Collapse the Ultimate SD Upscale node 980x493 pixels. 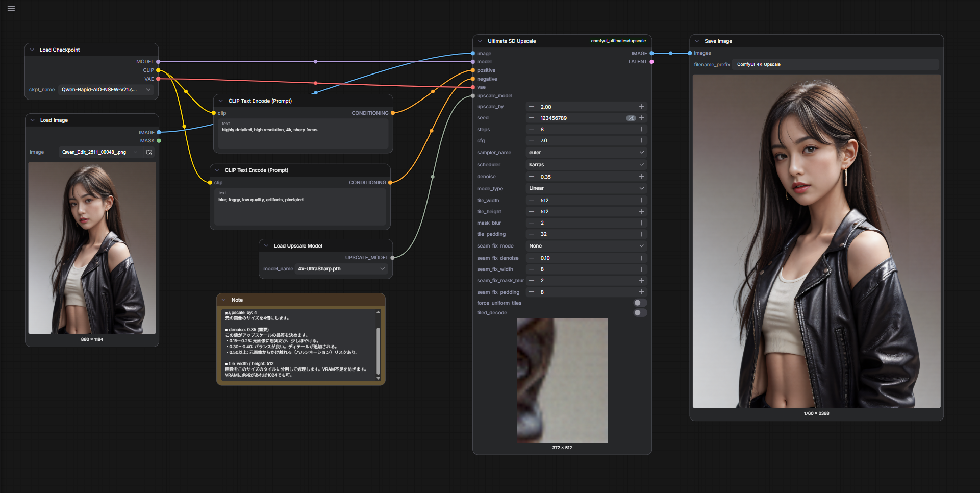[x=480, y=41]
